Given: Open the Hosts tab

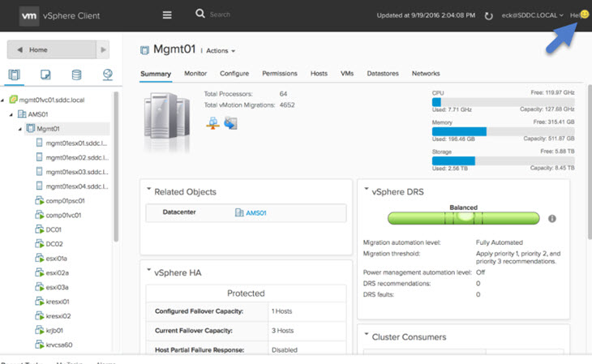Looking at the screenshot, I should (x=319, y=73).
